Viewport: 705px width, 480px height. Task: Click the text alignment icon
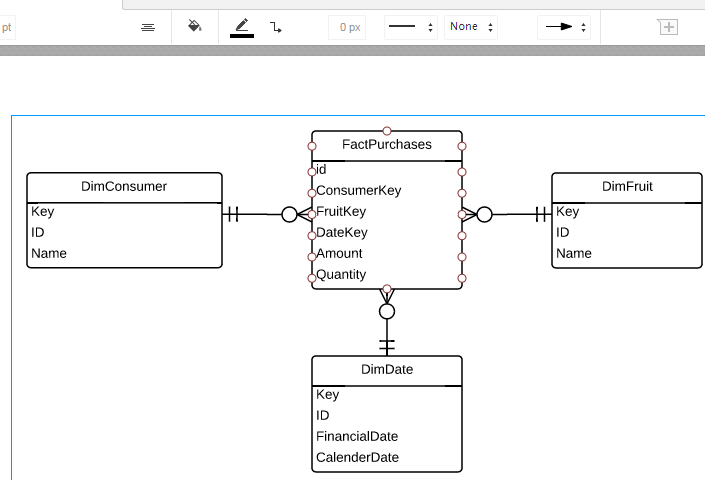pos(148,27)
